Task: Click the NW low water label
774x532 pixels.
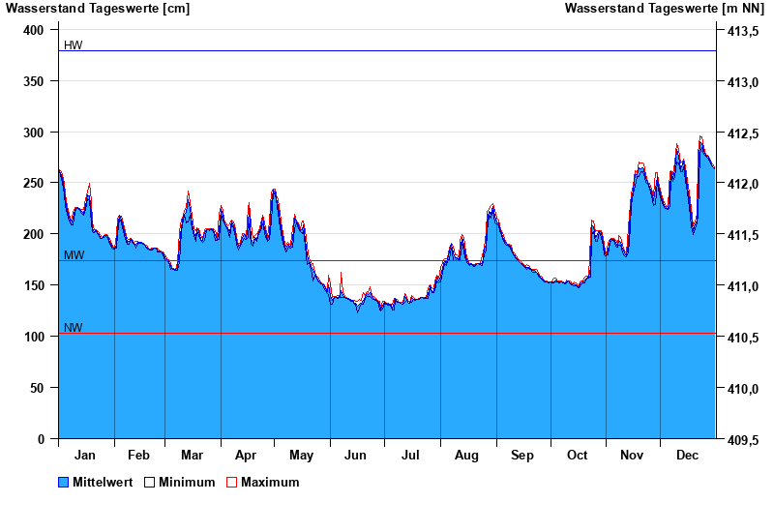Action: coord(74,328)
